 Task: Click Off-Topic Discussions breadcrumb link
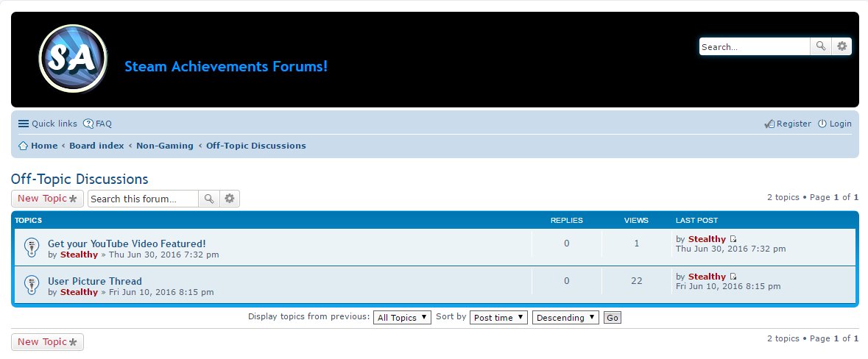[255, 146]
